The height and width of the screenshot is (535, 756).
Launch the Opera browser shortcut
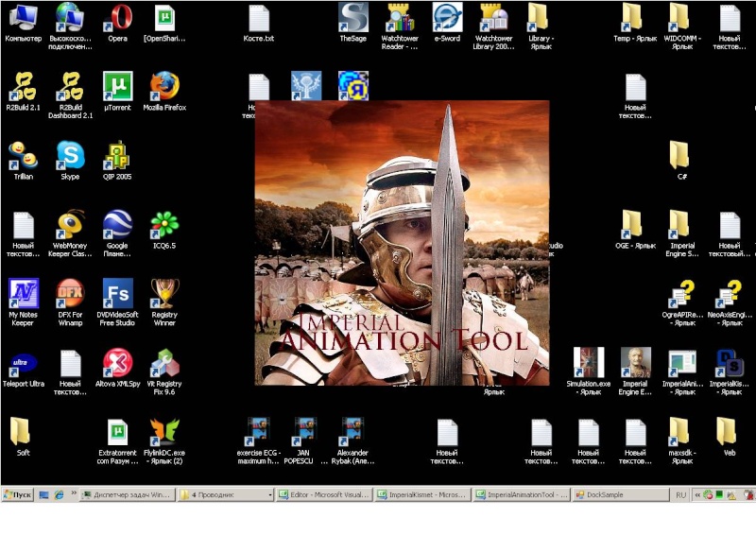[x=117, y=23]
